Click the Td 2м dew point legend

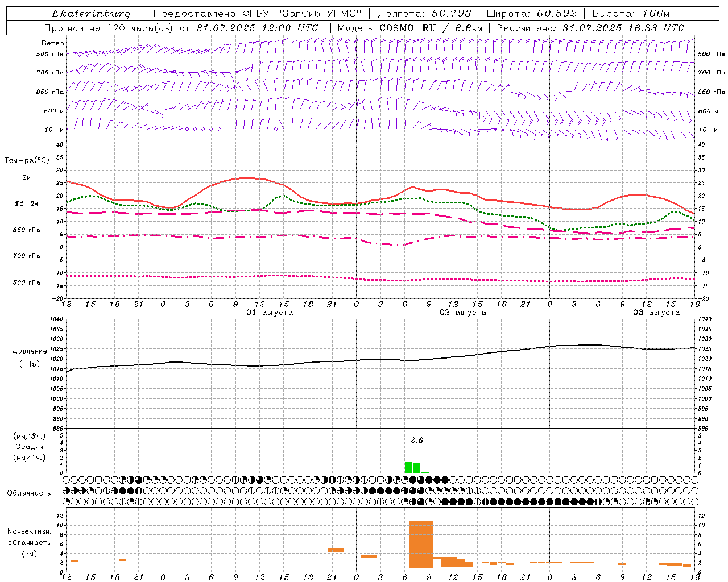[x=26, y=204]
